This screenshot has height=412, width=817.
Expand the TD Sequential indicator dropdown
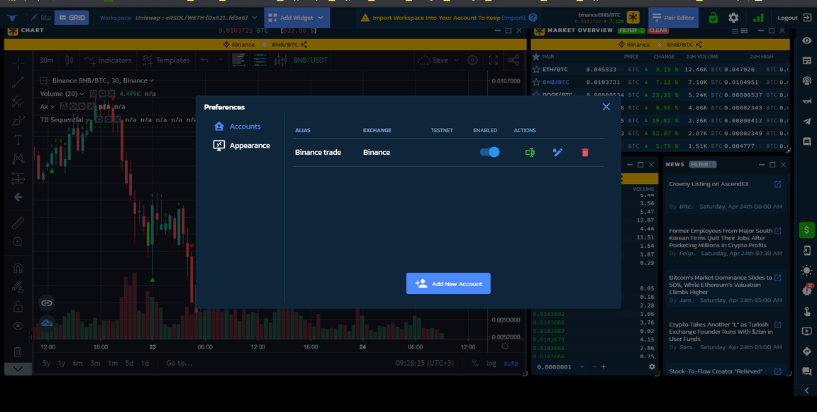88,120
